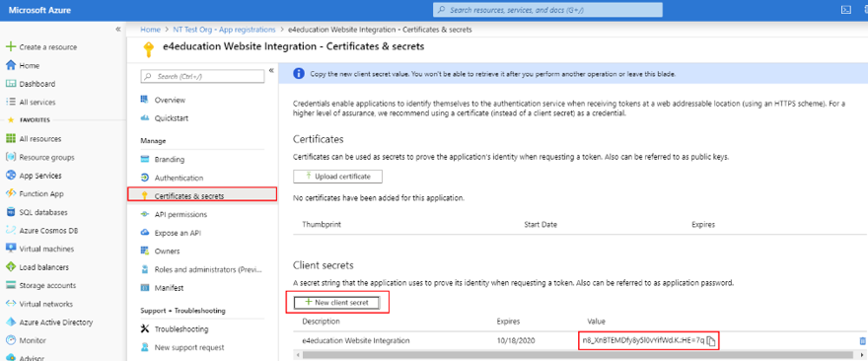Click the global search resources box
Viewport: 868px width, 361px height.
pos(547,10)
